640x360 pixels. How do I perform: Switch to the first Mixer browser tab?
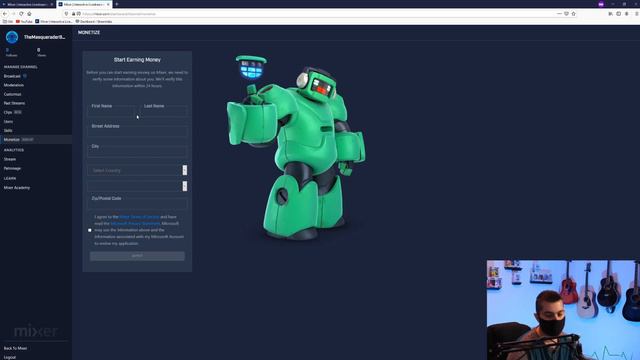28,4
